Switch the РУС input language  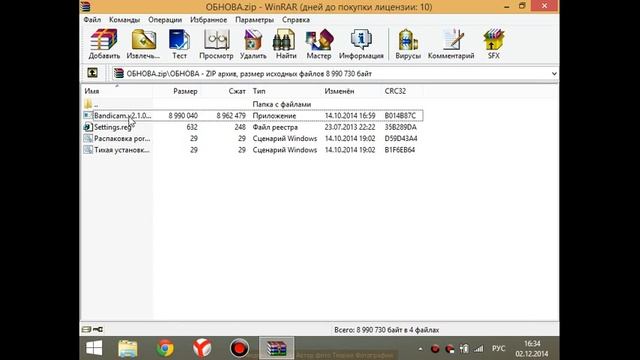[498, 348]
